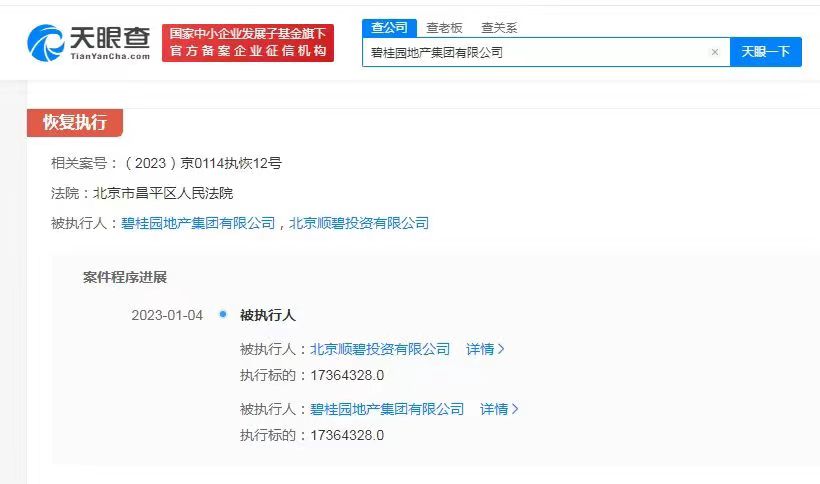Open 碧桂园地产集团有限公司 link under 案件程序进展

coord(387,409)
